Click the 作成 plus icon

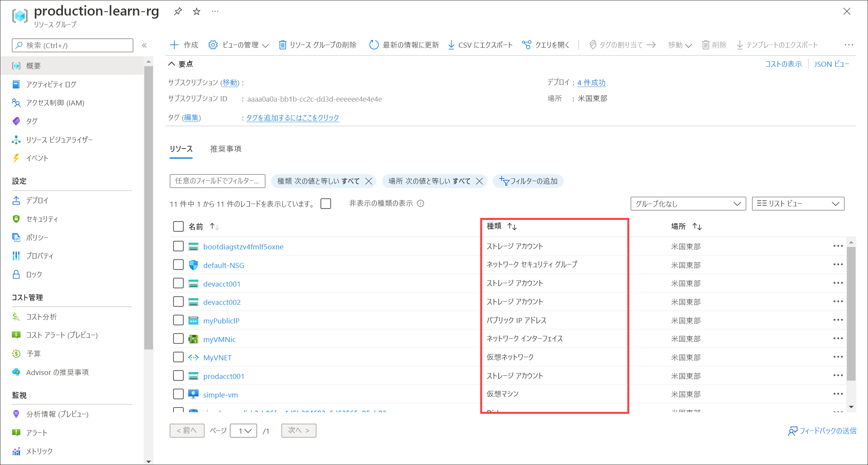(174, 45)
